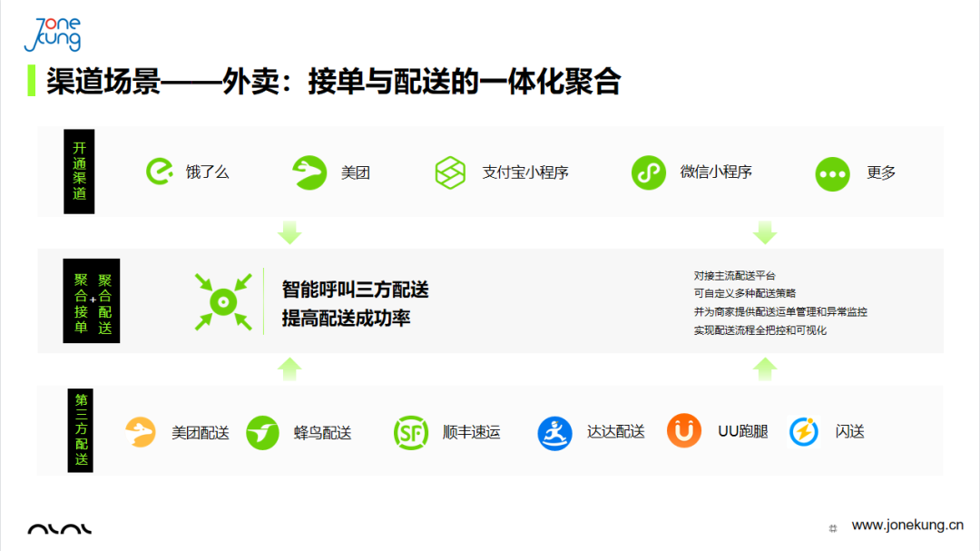Viewport: 980px width, 551px height.
Task: Select the 开通渠道 black label
Action: point(79,172)
